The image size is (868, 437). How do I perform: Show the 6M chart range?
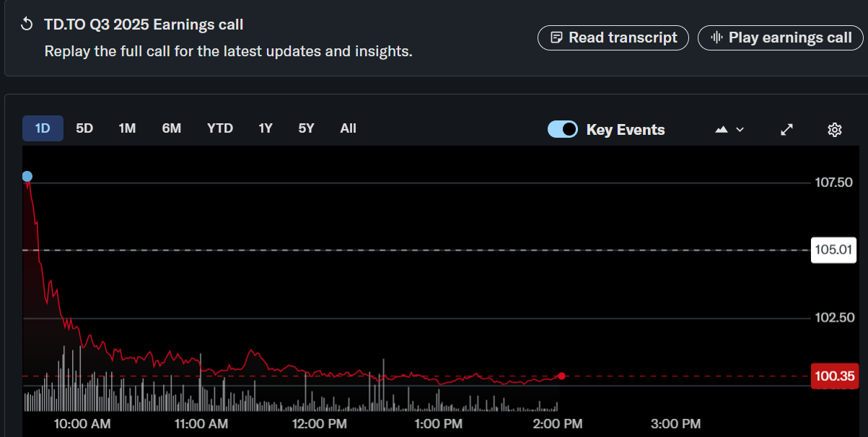[172, 128]
